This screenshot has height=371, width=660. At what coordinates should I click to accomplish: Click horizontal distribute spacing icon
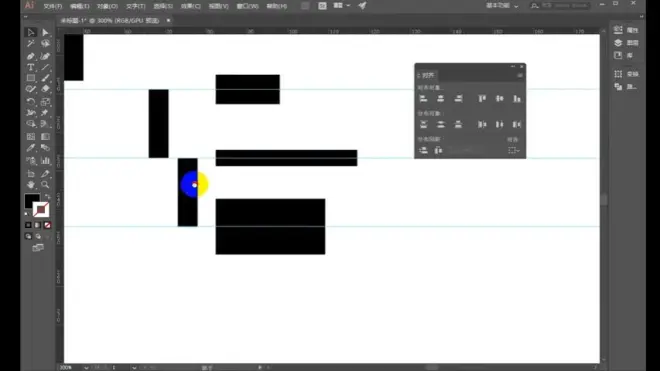438,150
